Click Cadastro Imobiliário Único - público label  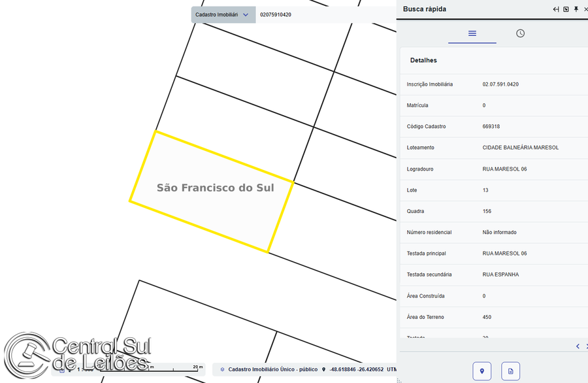[x=272, y=369]
